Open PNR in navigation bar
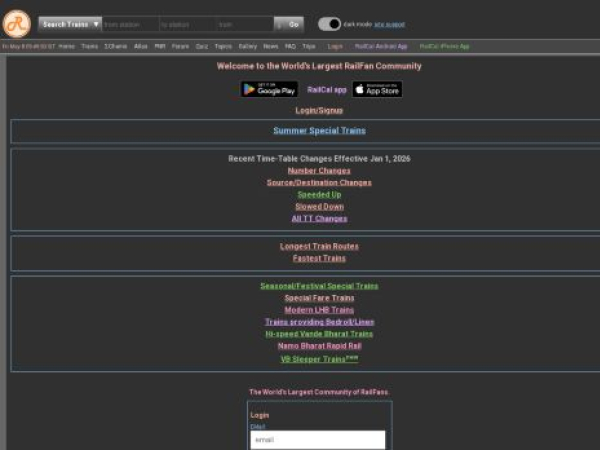Image resolution: width=600 pixels, height=450 pixels. click(160, 46)
